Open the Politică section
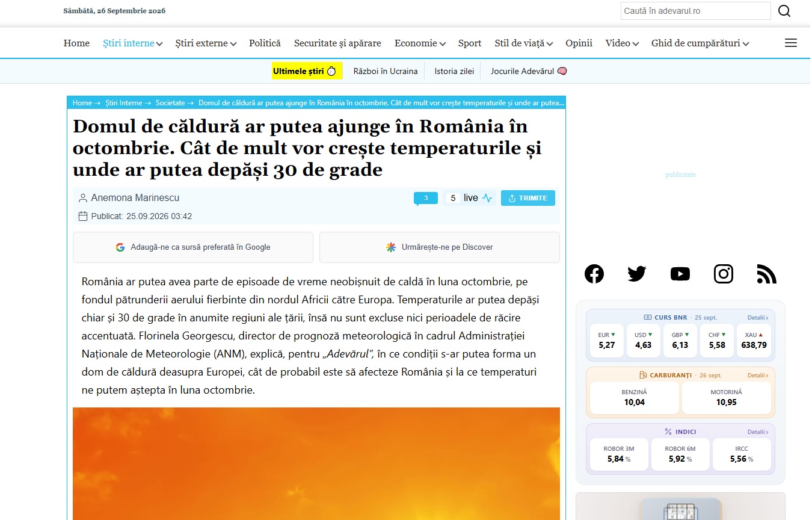The image size is (812, 520). [265, 43]
